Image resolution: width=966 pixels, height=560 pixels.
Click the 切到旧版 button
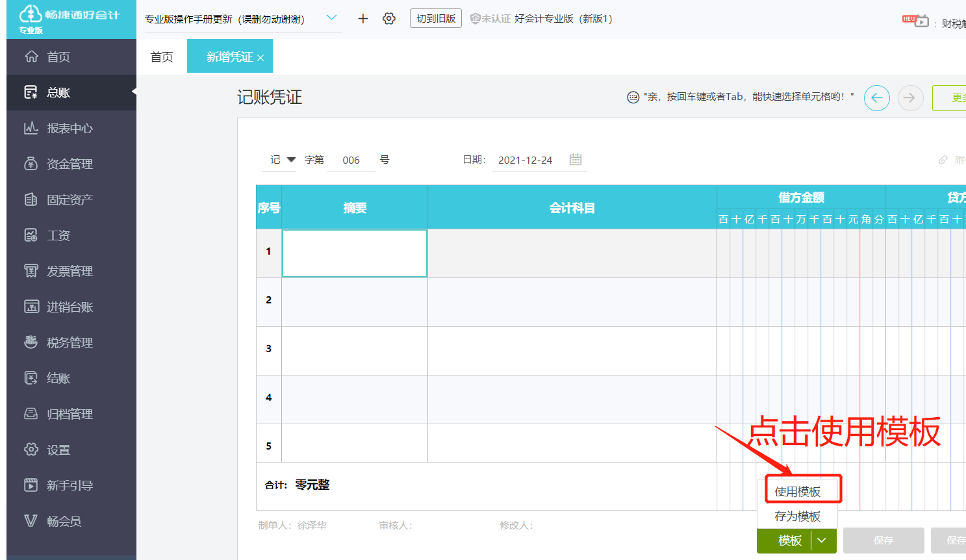click(x=436, y=19)
